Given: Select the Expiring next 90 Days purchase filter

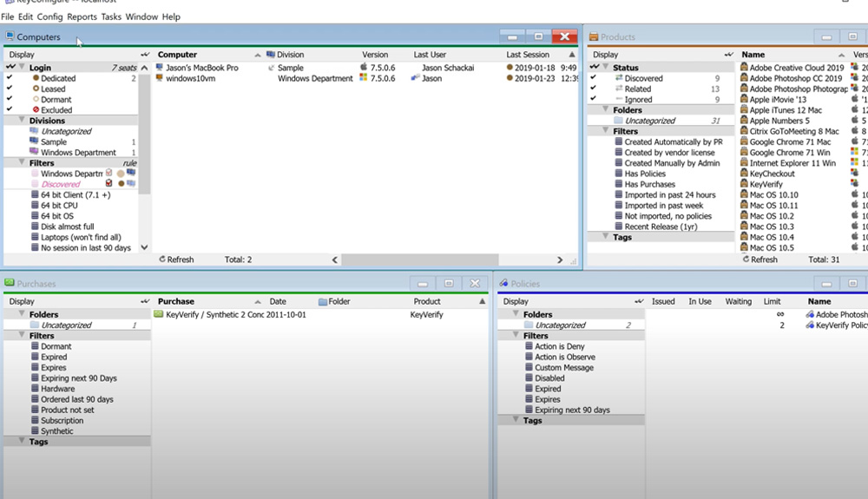Looking at the screenshot, I should point(79,378).
